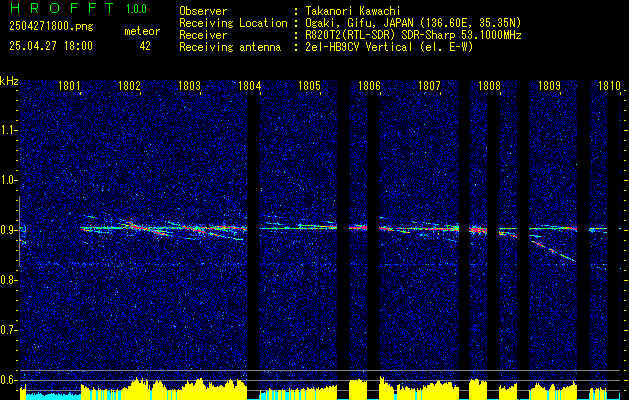Click the HROFFT title text

[x=62, y=8]
